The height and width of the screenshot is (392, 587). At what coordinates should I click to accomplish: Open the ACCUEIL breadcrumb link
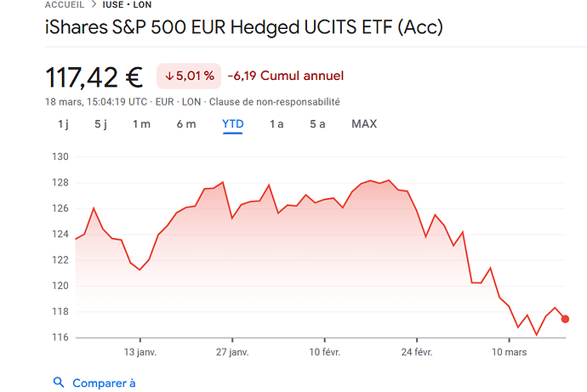[65, 5]
